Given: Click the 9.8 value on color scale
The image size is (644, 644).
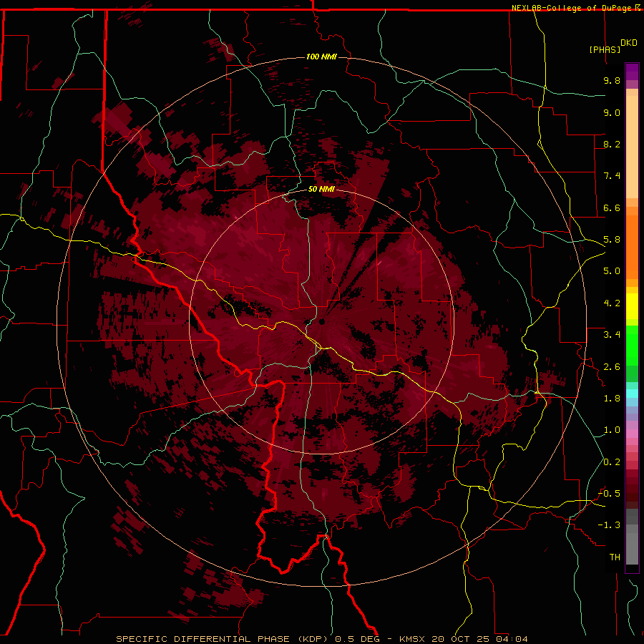Looking at the screenshot, I should (612, 80).
